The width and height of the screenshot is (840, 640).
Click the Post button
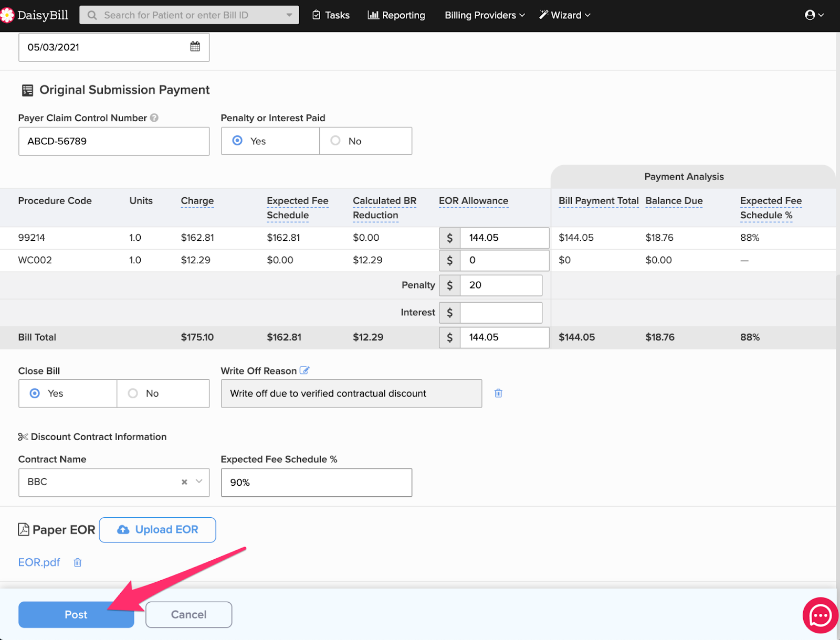click(x=76, y=614)
